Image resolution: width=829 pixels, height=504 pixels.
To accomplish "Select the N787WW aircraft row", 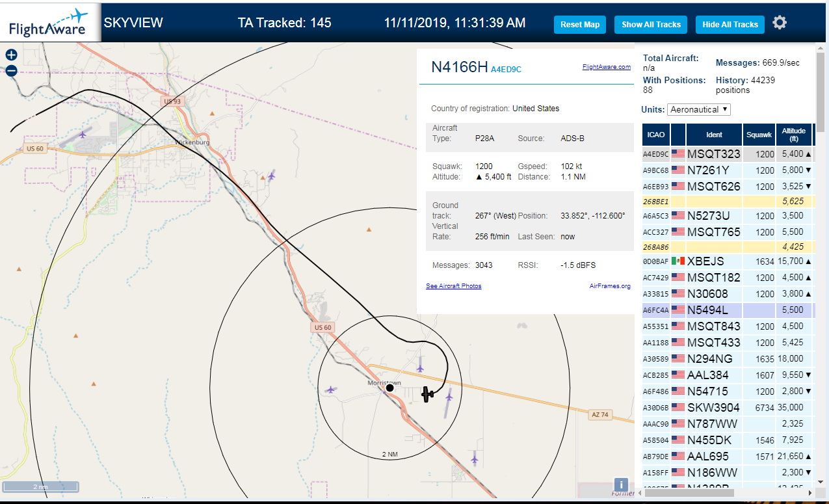I will [728, 424].
